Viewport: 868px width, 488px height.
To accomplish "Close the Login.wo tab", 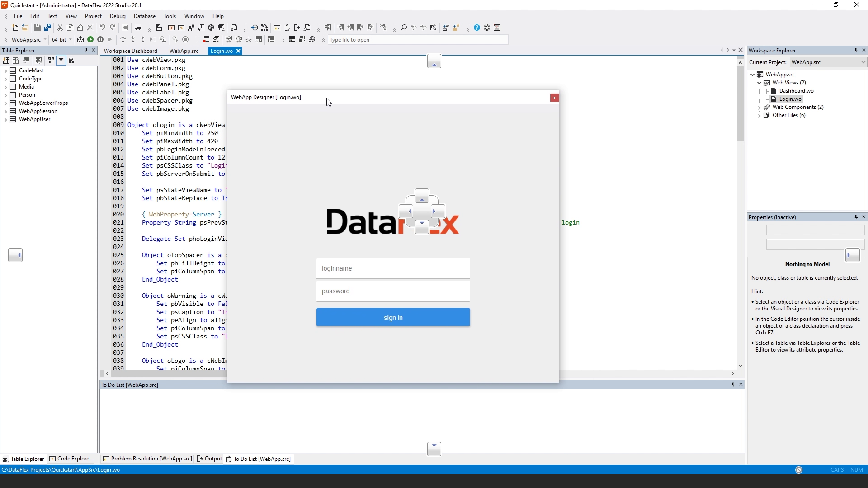I will [238, 51].
